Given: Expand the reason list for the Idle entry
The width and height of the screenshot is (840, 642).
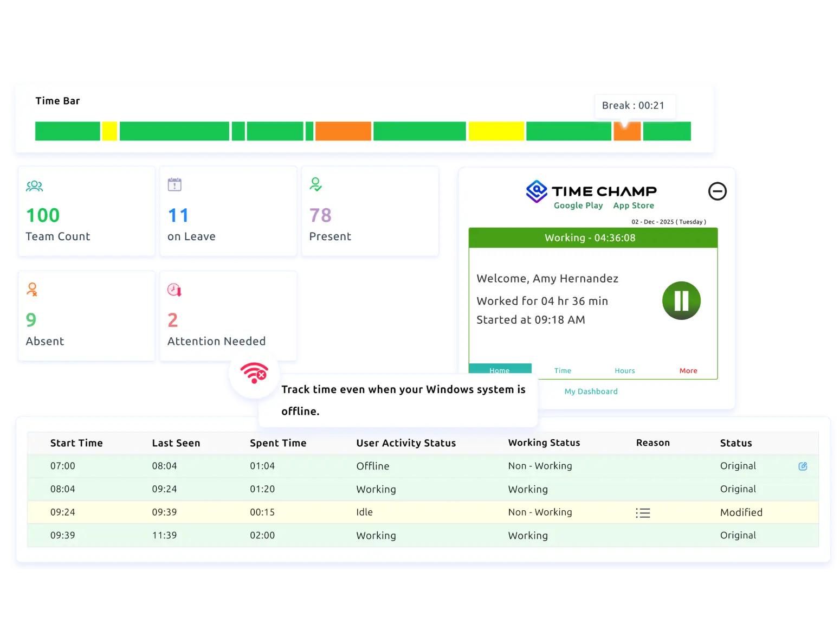Looking at the screenshot, I should 643,512.
